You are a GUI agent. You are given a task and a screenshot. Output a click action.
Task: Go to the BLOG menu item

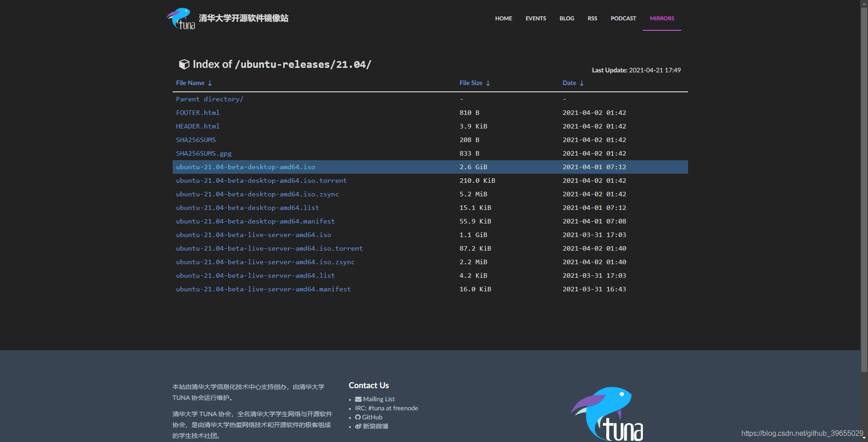tap(566, 19)
